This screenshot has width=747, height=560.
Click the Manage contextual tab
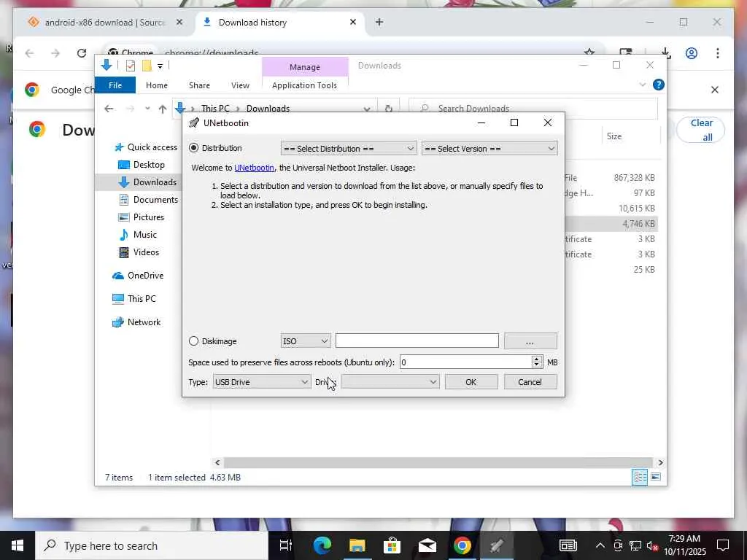point(305,67)
